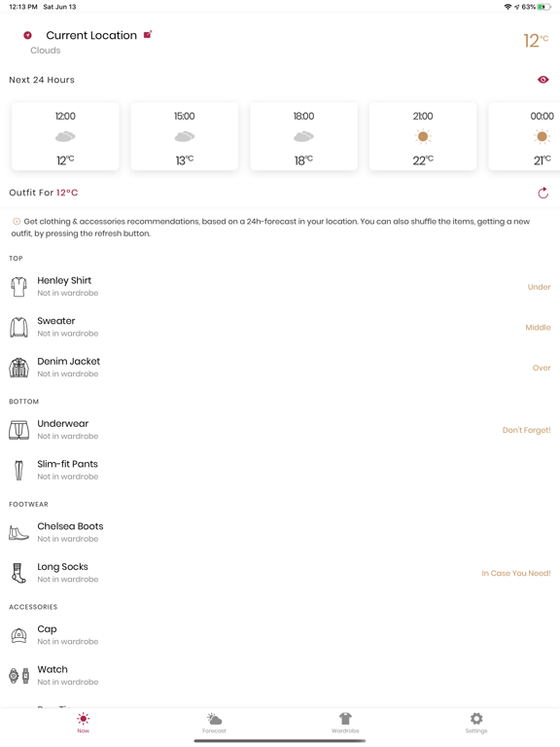Screen dimensions: 560x747
Task: Select the Sweater clothing icon
Action: [x=19, y=327]
